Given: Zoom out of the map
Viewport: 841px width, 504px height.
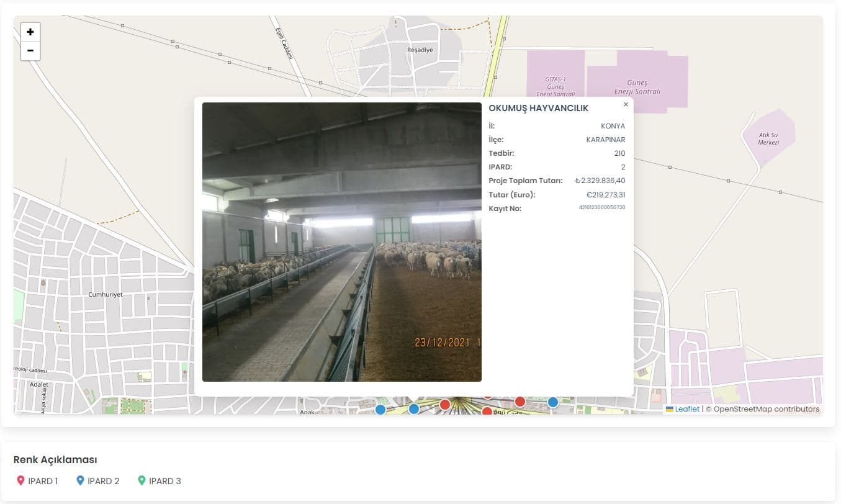Looking at the screenshot, I should pos(30,51).
